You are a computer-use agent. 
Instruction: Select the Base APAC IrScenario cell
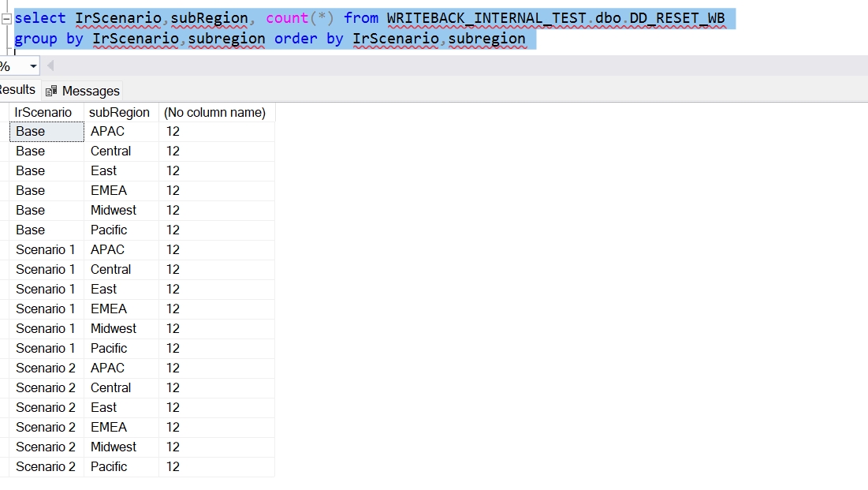click(x=46, y=132)
